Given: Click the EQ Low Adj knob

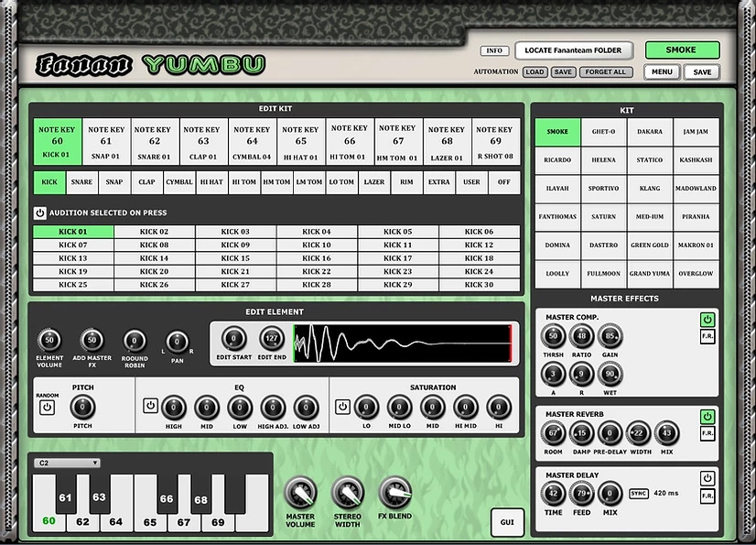Looking at the screenshot, I should tap(306, 408).
